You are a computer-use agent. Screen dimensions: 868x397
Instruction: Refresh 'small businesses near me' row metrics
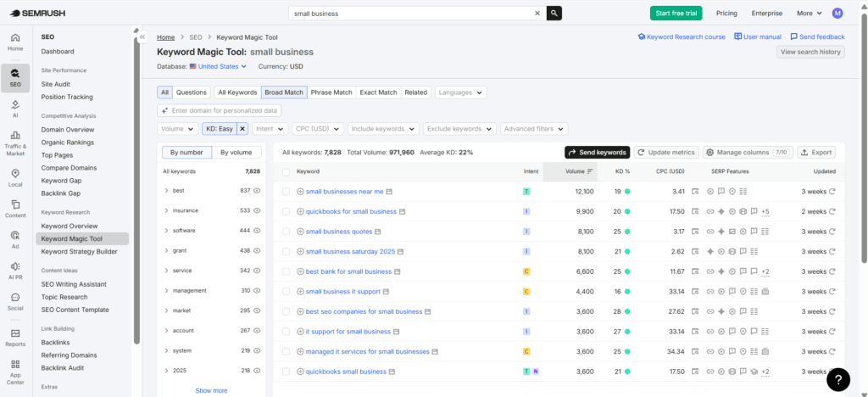pyautogui.click(x=832, y=192)
